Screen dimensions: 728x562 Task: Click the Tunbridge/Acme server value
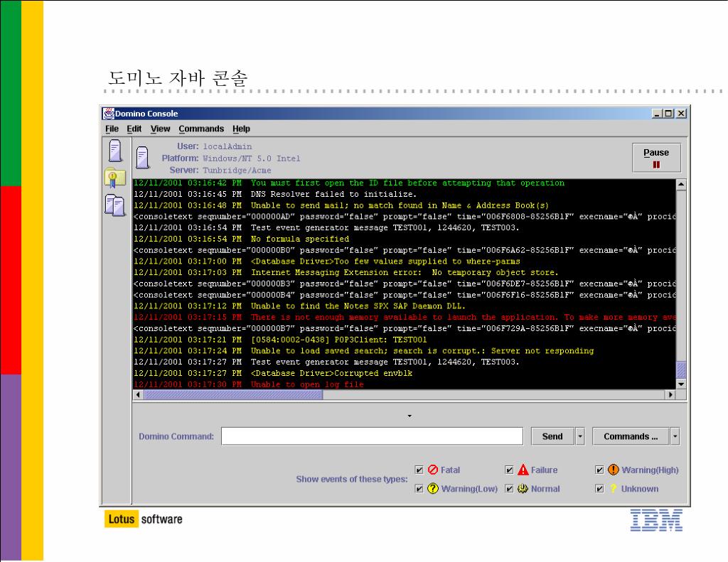[237, 171]
